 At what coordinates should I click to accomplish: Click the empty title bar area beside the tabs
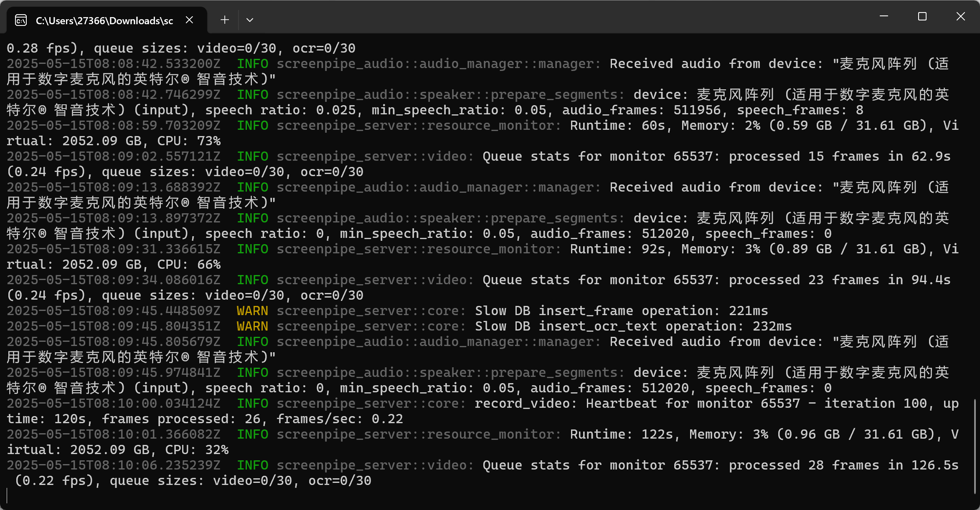[543, 18]
